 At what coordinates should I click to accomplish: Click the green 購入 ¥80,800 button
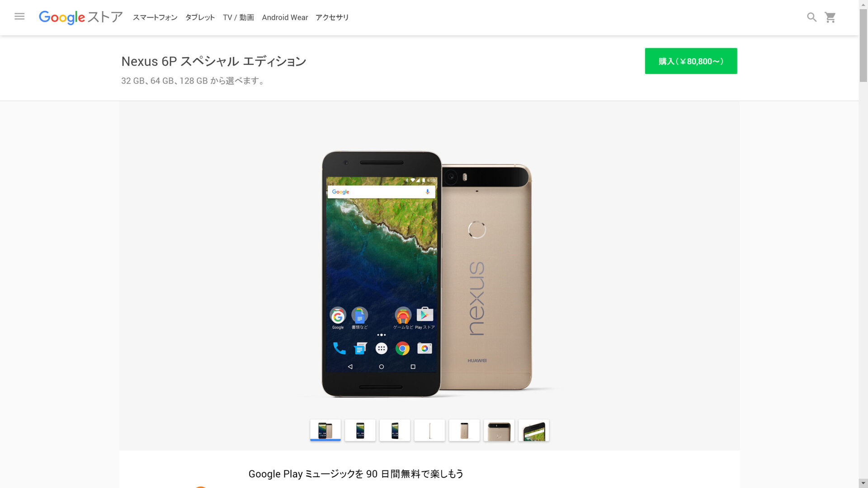691,61
